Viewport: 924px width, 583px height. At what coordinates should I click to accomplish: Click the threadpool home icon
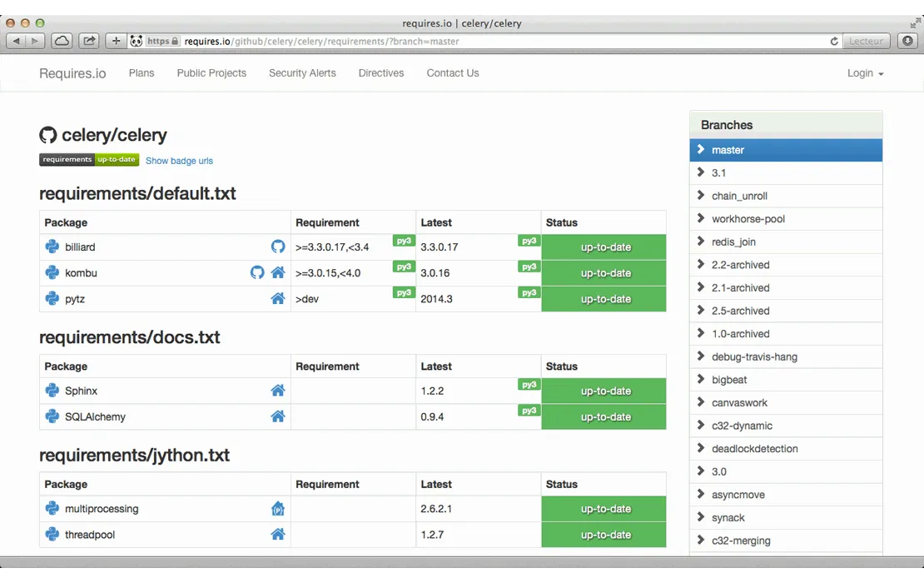278,534
